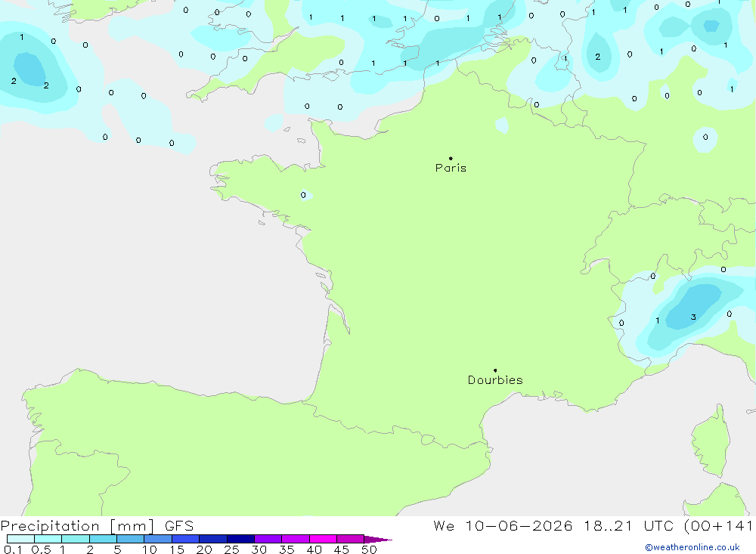Screen dimensions: 756x554
Task: Pick the 30–35 mm legend color swatch
Action: pos(268,539)
